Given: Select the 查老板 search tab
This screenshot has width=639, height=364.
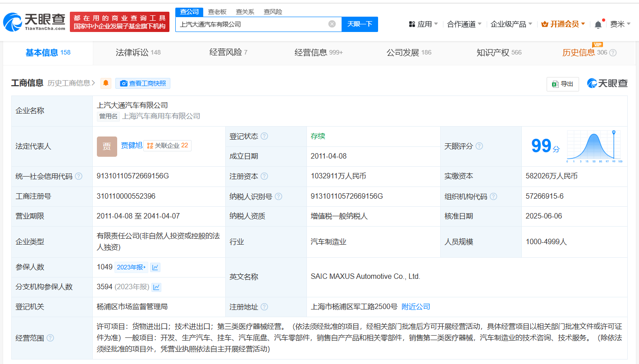Looking at the screenshot, I should (217, 12).
